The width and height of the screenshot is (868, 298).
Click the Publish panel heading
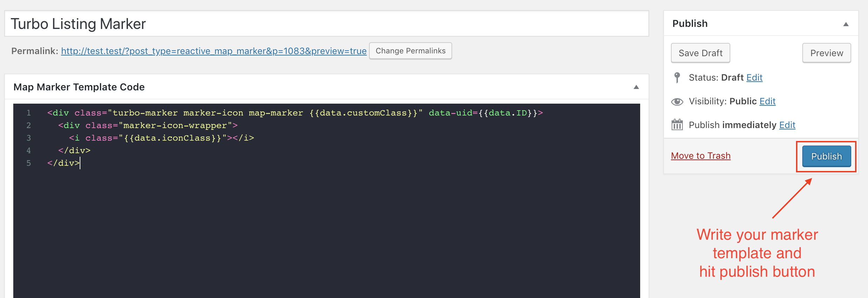click(x=690, y=24)
